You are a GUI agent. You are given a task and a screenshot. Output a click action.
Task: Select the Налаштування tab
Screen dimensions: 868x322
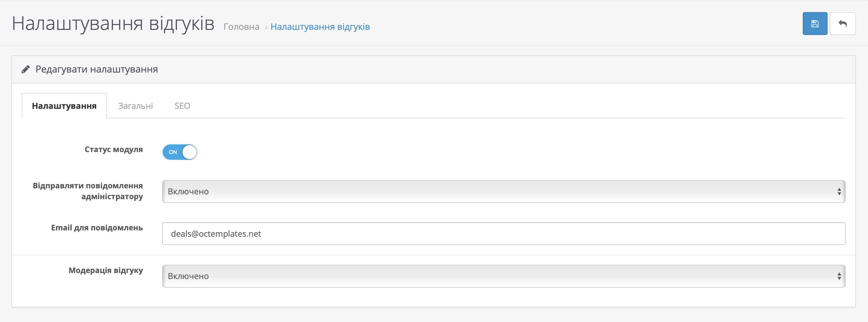click(64, 106)
